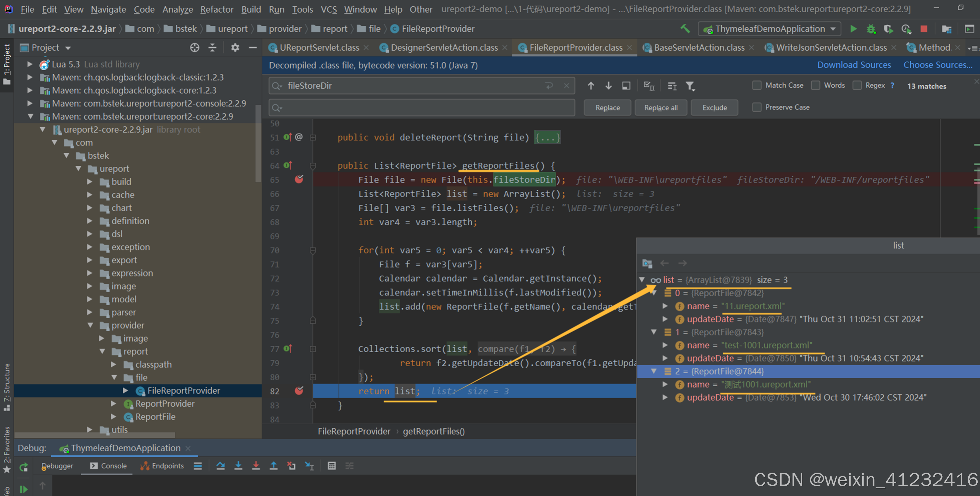Check the Preserve Case option
The width and height of the screenshot is (980, 496).
pos(757,107)
